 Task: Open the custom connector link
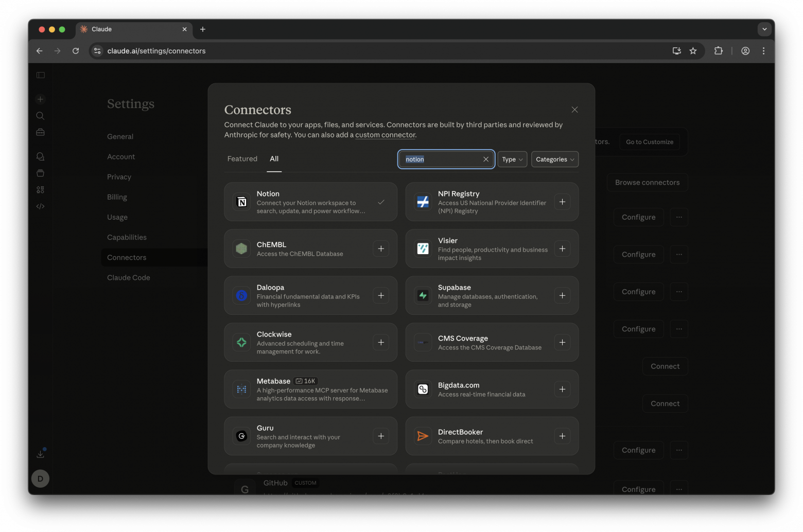(385, 135)
